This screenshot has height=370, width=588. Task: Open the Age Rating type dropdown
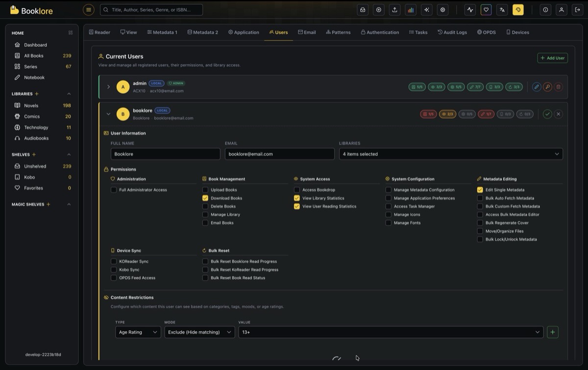[x=138, y=332]
